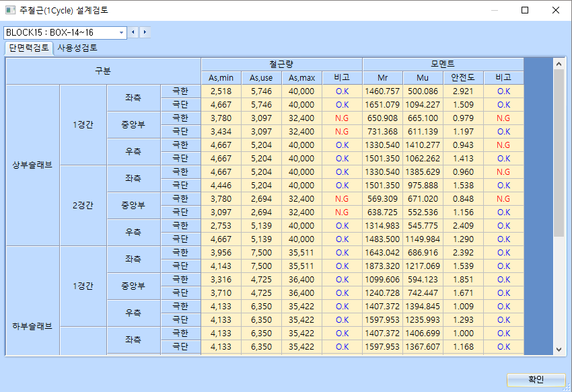Click Mu value 1367.607
The width and height of the screenshot is (572, 392).
[x=423, y=347]
